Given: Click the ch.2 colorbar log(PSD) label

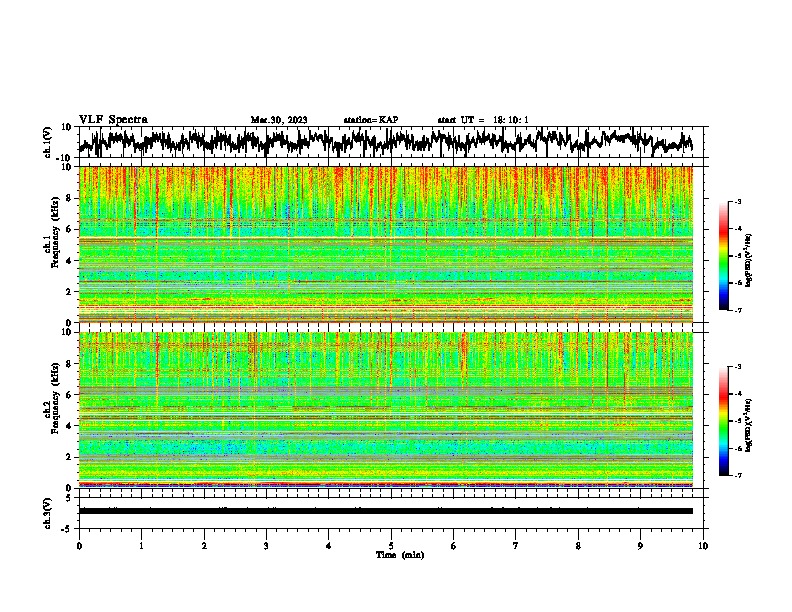Looking at the screenshot, I should coord(749,425).
